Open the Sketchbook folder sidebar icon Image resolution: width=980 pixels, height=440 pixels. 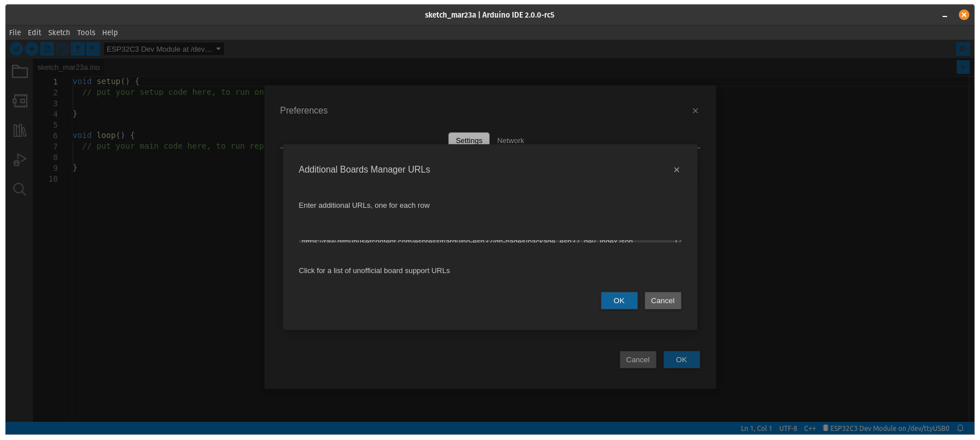point(20,72)
